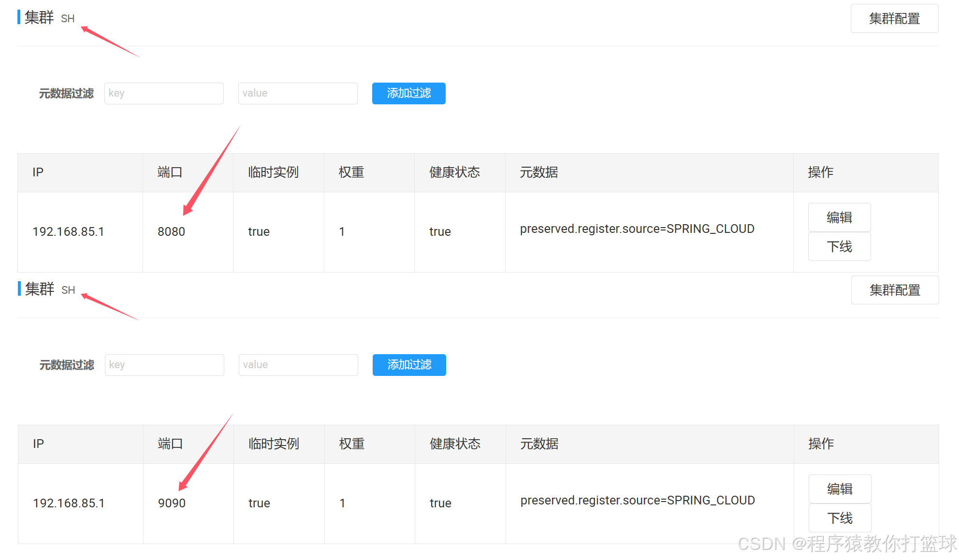Click the value filter field in bottom cluster

click(x=298, y=365)
